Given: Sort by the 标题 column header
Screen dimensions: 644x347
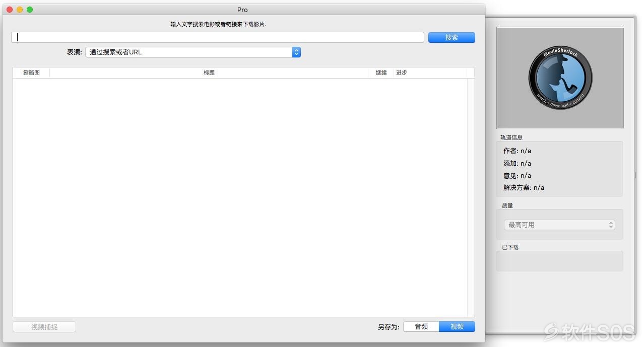Looking at the screenshot, I should click(209, 73).
